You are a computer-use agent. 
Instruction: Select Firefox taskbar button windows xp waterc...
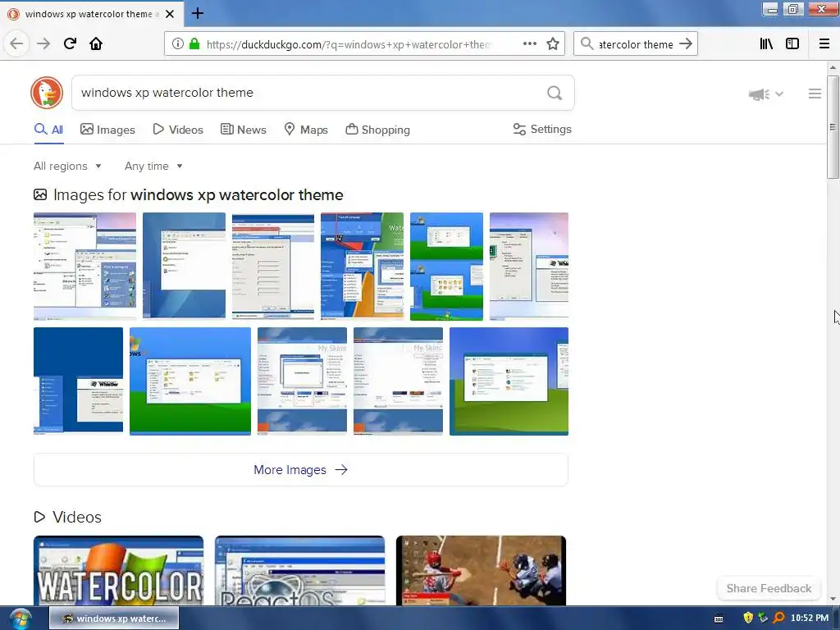point(114,619)
